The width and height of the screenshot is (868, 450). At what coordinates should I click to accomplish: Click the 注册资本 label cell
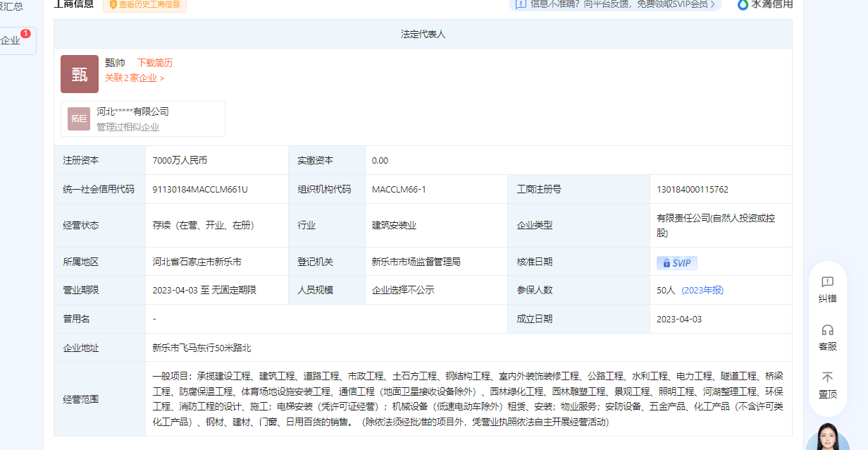point(100,160)
